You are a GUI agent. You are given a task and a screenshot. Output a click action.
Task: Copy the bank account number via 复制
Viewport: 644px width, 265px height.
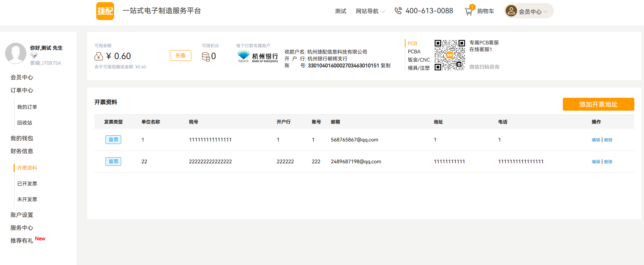pos(385,66)
